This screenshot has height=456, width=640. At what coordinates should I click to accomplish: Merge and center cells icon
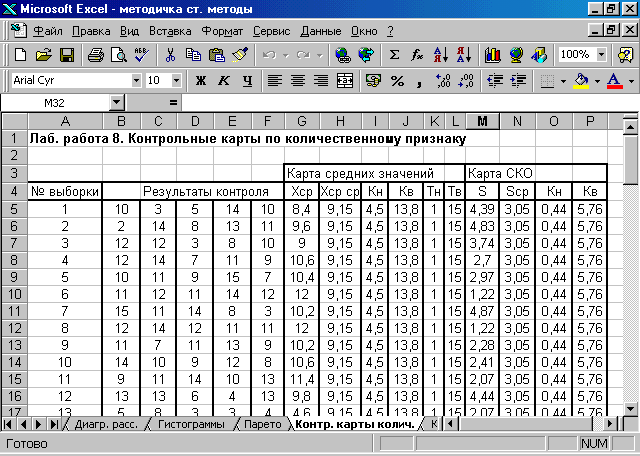tap(344, 80)
